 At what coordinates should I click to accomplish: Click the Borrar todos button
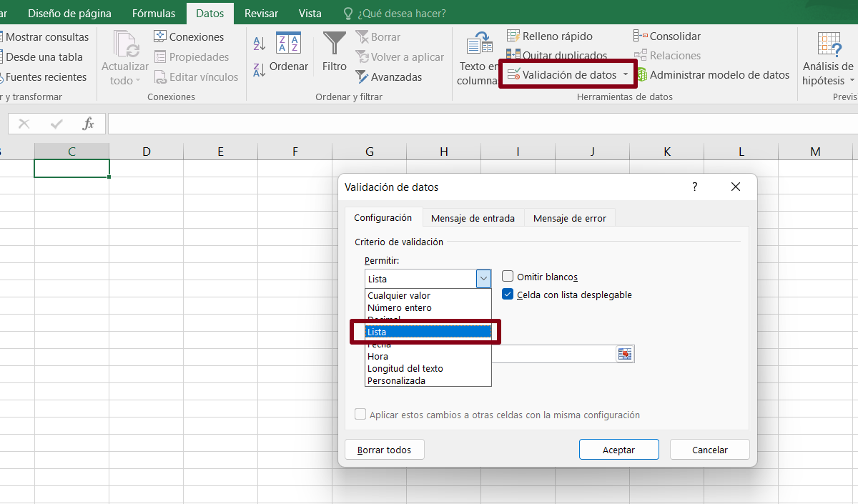coord(385,450)
